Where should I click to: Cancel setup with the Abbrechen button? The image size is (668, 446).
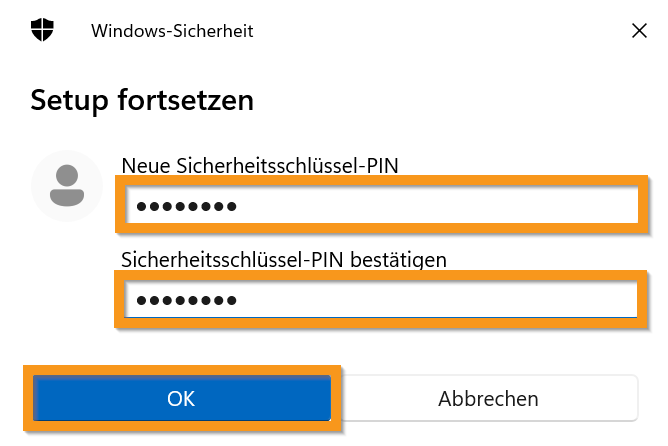(488, 398)
